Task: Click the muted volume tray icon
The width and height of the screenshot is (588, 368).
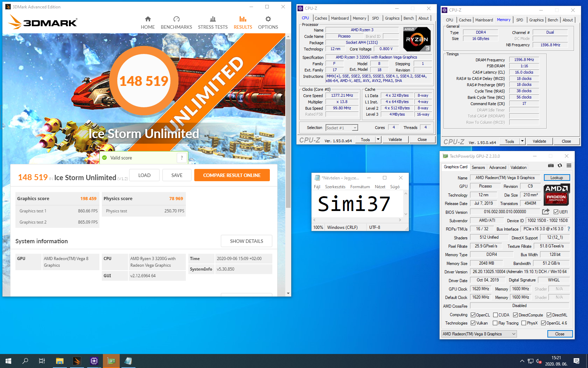Action: pyautogui.click(x=539, y=361)
